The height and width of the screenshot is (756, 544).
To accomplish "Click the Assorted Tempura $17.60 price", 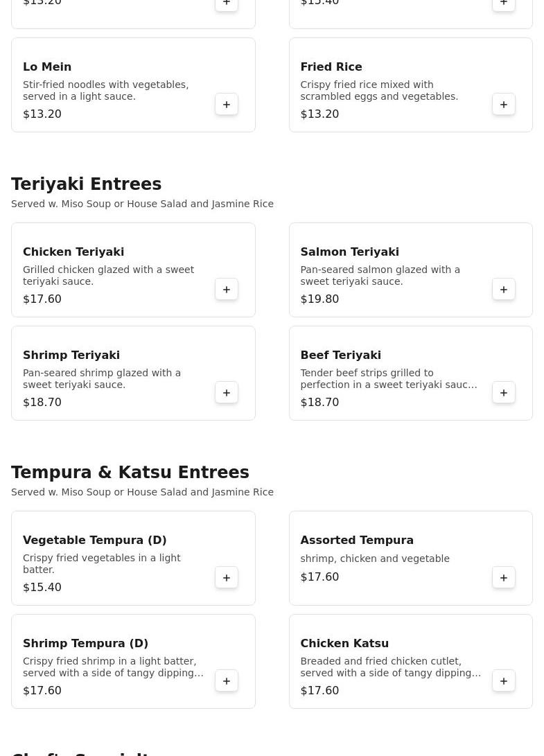I will (x=319, y=577).
